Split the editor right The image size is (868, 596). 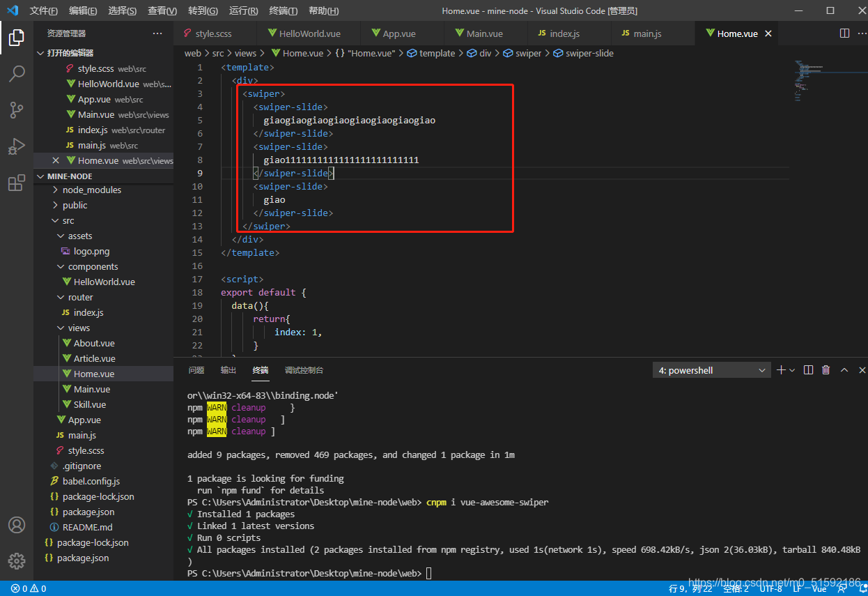[844, 33]
